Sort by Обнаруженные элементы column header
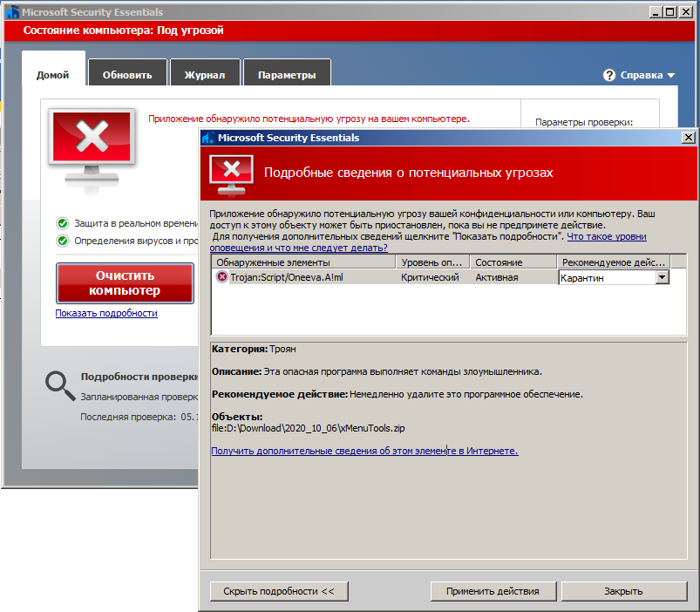700x612 pixels. (302, 262)
